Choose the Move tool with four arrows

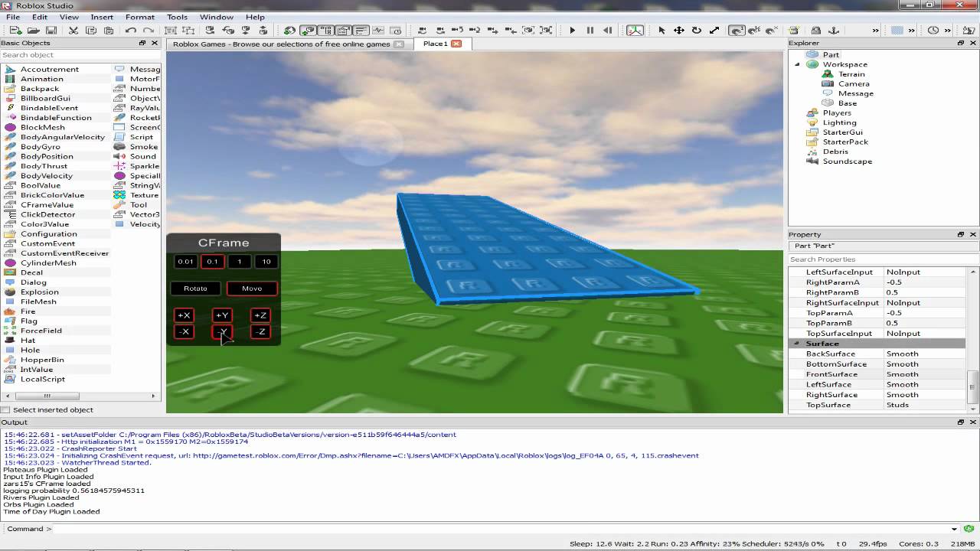(x=679, y=31)
